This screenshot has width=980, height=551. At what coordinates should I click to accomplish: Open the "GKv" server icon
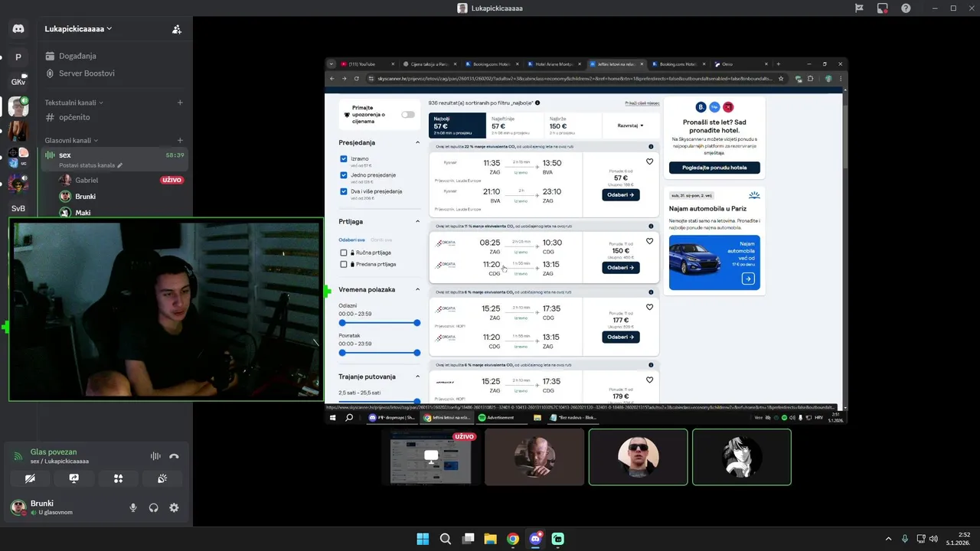pyautogui.click(x=18, y=82)
